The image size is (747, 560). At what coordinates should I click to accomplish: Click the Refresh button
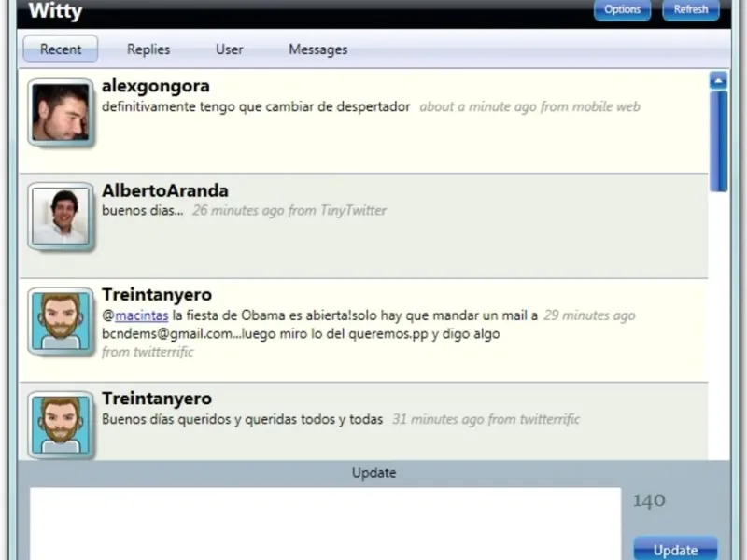(x=691, y=9)
